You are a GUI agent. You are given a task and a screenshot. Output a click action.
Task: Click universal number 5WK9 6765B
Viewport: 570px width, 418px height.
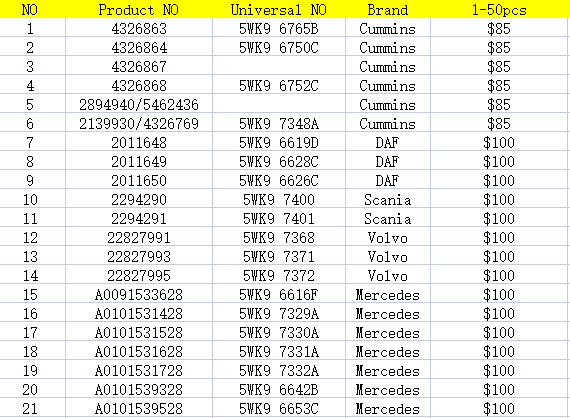(x=279, y=28)
